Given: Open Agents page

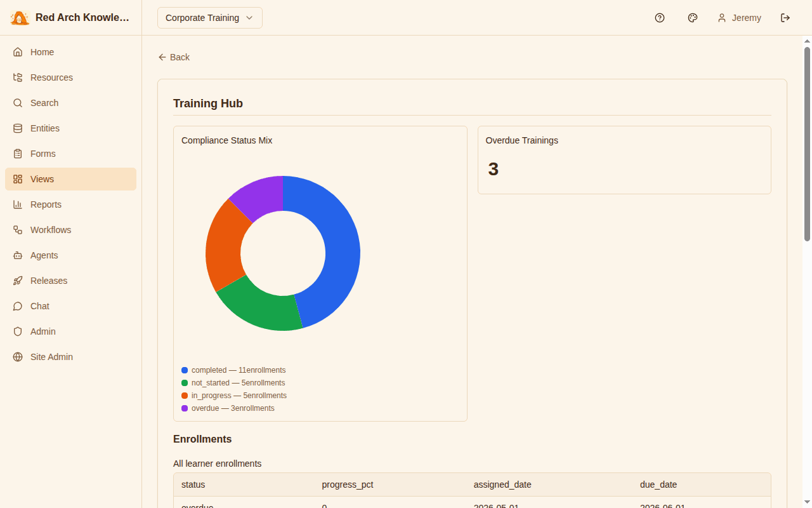Looking at the screenshot, I should click(70, 255).
